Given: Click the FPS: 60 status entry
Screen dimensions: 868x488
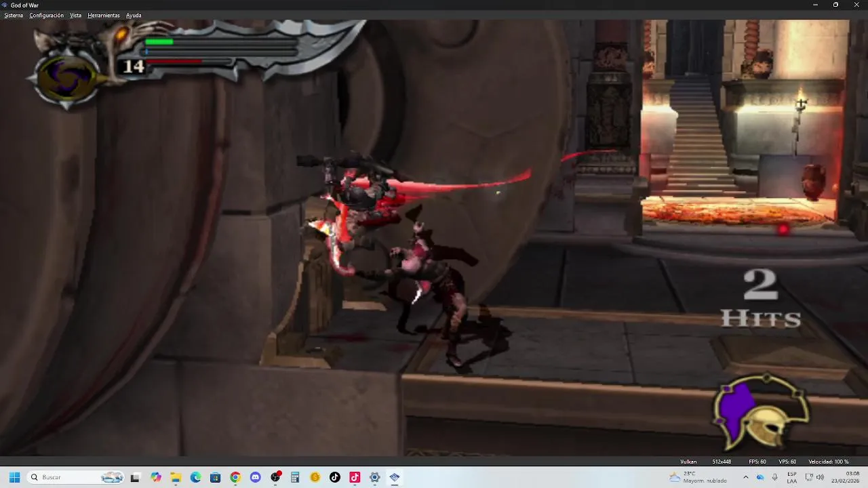Looking at the screenshot, I should [x=757, y=462].
